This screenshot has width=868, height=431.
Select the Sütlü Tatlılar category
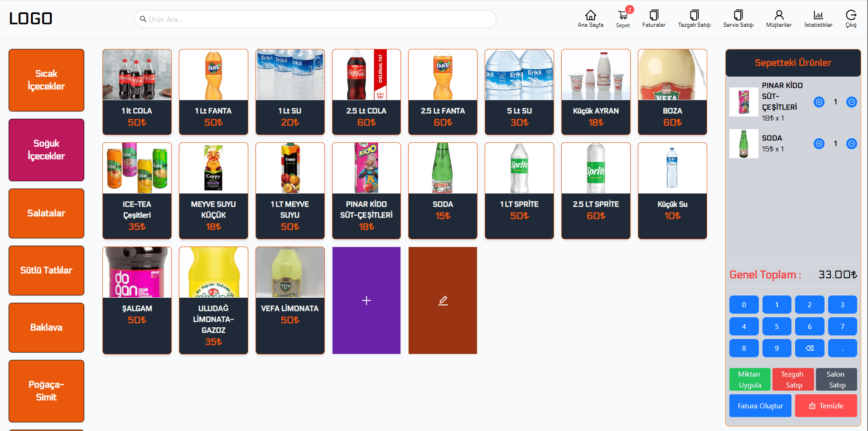(x=46, y=270)
